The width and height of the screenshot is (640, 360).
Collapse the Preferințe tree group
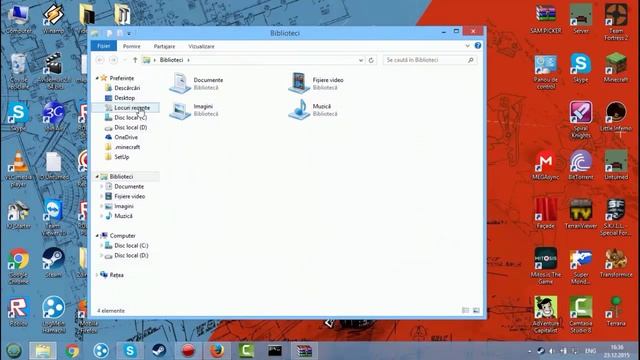[98, 78]
